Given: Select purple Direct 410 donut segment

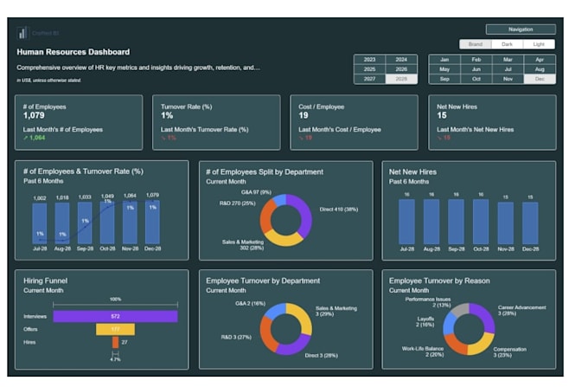Looking at the screenshot, I should point(303,214).
